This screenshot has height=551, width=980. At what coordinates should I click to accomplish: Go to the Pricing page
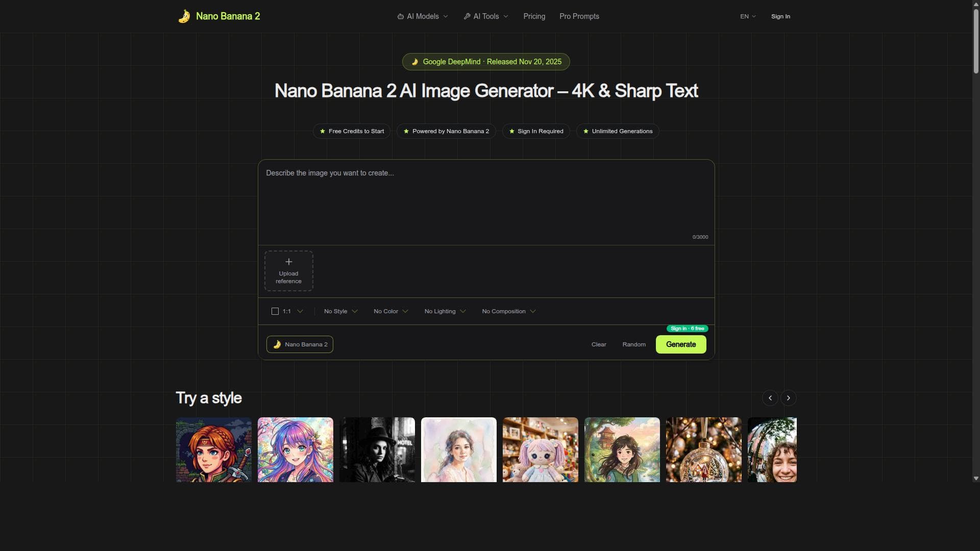click(x=534, y=16)
